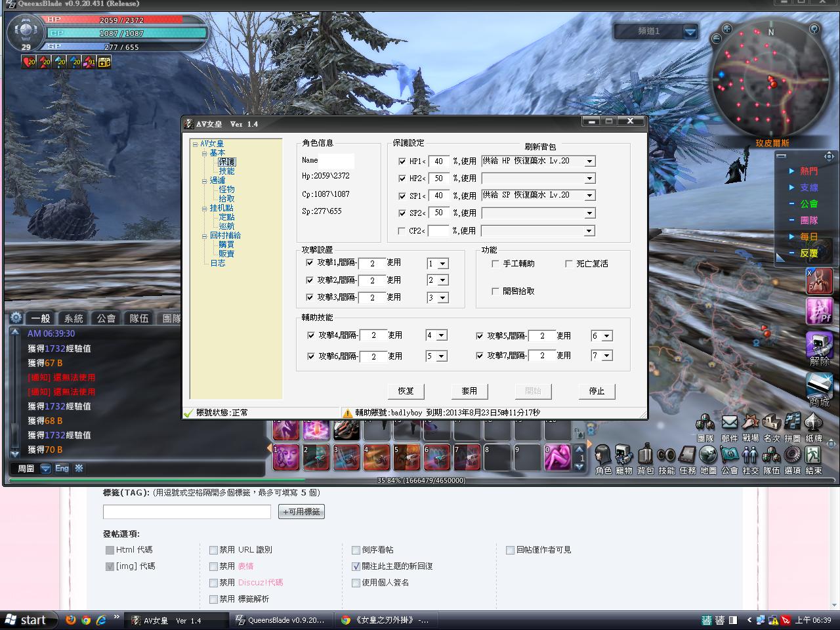Click the chat log scrollbar down arrow
Screen dimensions: 840x630
15,453
